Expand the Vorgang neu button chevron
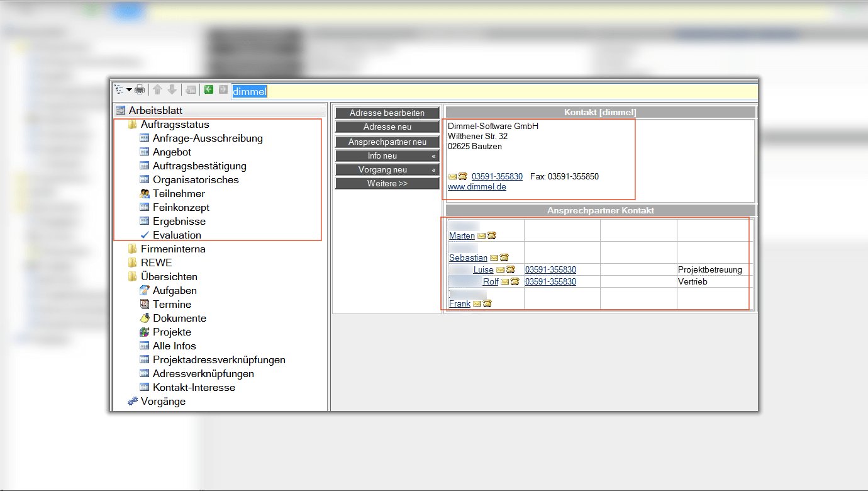The image size is (868, 491). pos(433,170)
